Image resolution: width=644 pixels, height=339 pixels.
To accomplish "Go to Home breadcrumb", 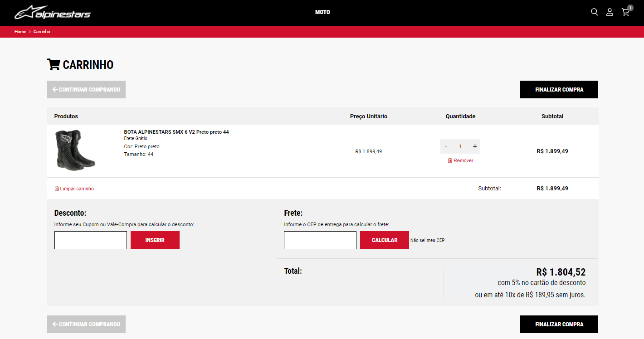I will pos(20,32).
